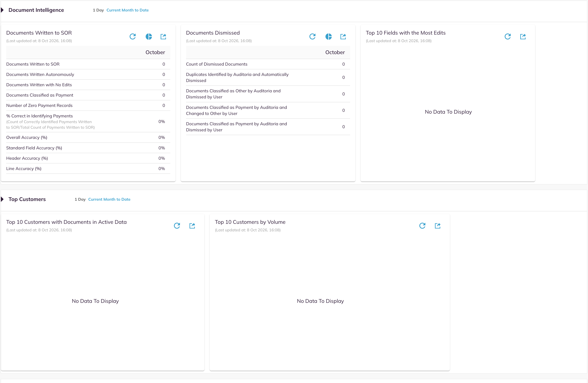Select Current Month to Date for Document Intelligence
Viewport: 588px width, 383px height.
tap(127, 10)
